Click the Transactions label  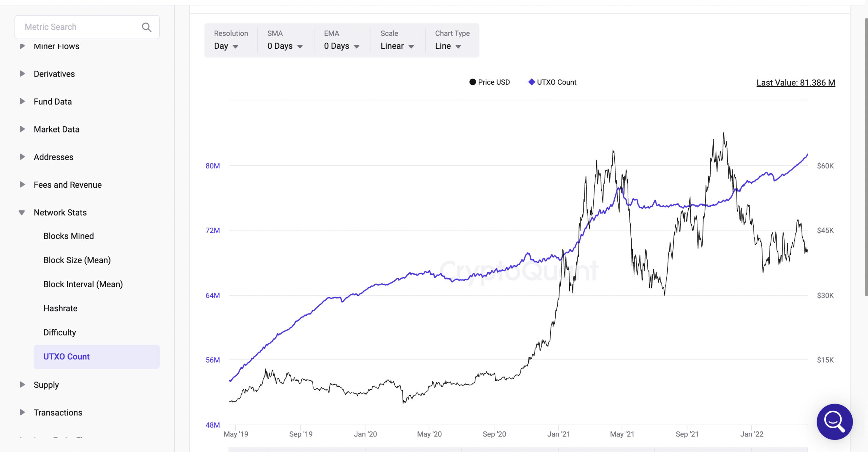[x=58, y=413]
